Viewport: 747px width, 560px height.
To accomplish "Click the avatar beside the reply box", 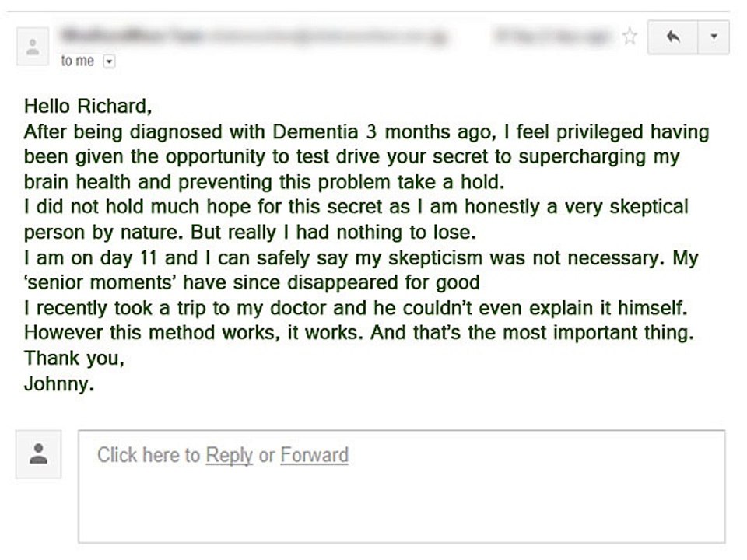I will click(x=38, y=454).
